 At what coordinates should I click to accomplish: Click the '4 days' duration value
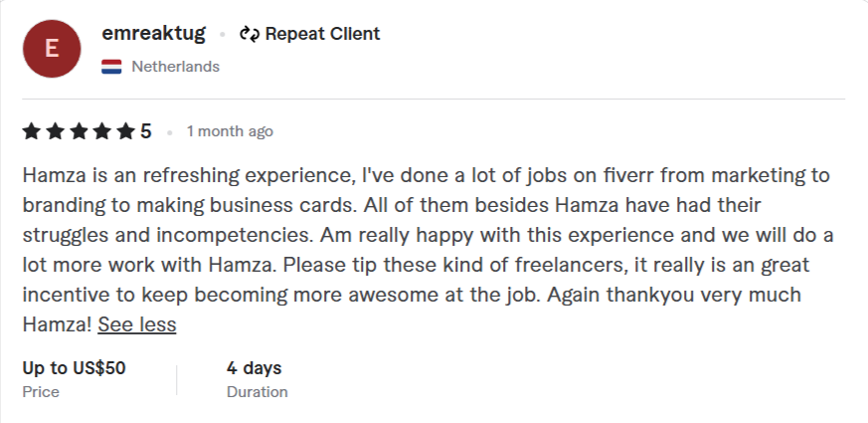click(x=254, y=368)
